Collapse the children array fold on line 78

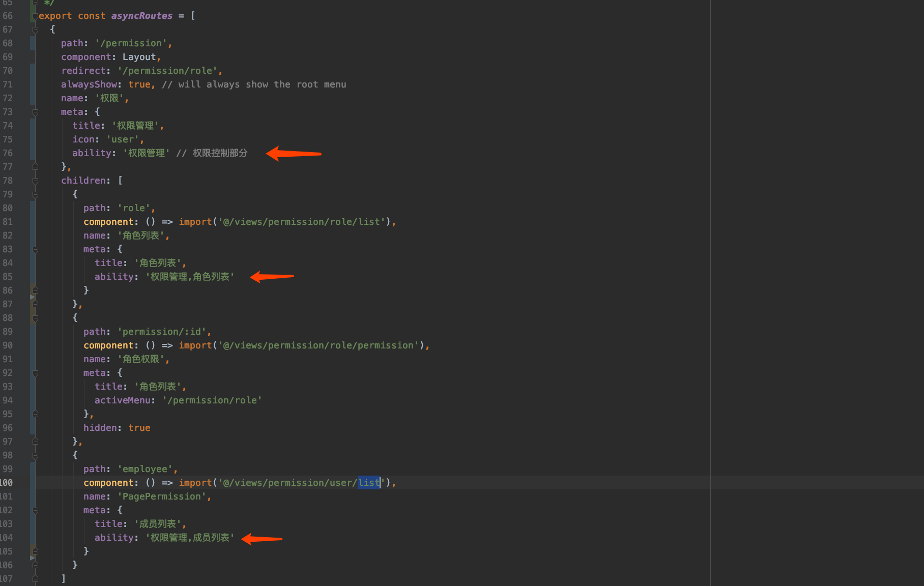(35, 181)
